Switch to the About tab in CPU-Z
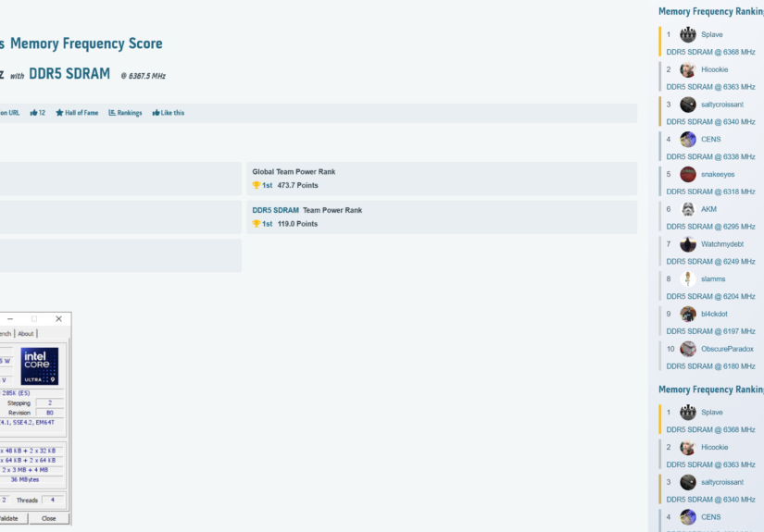This screenshot has width=764, height=532. tap(26, 333)
